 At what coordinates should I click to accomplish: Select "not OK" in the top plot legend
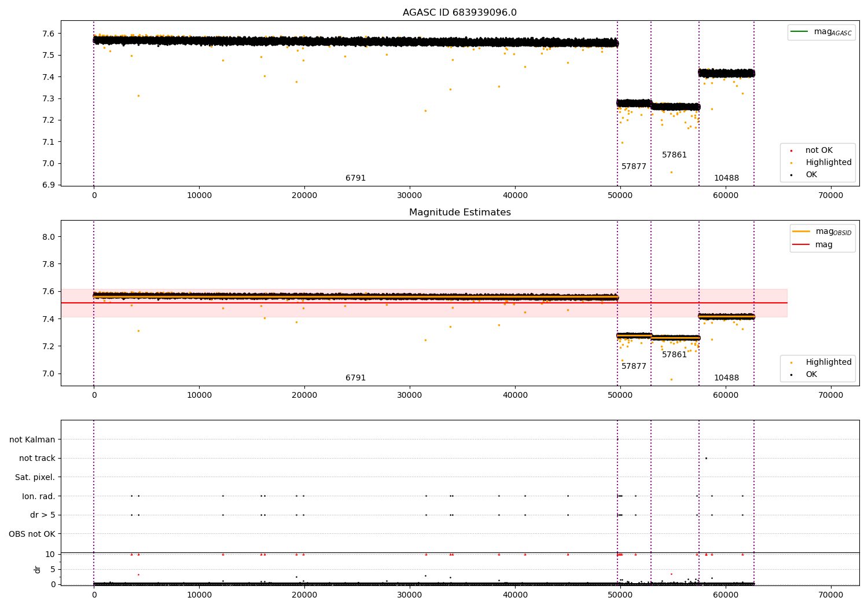coord(819,151)
